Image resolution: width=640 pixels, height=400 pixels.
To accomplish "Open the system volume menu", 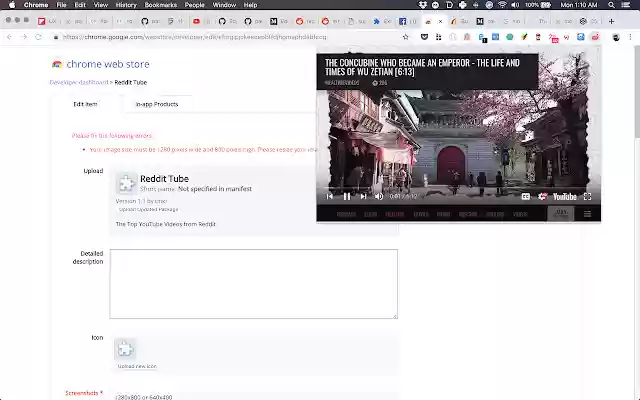I will (x=516, y=5).
